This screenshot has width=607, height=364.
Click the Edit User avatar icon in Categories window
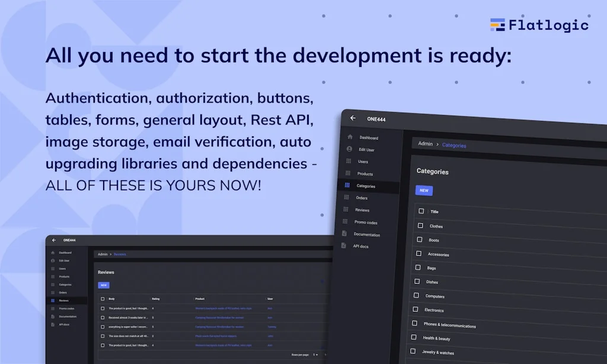(x=349, y=149)
